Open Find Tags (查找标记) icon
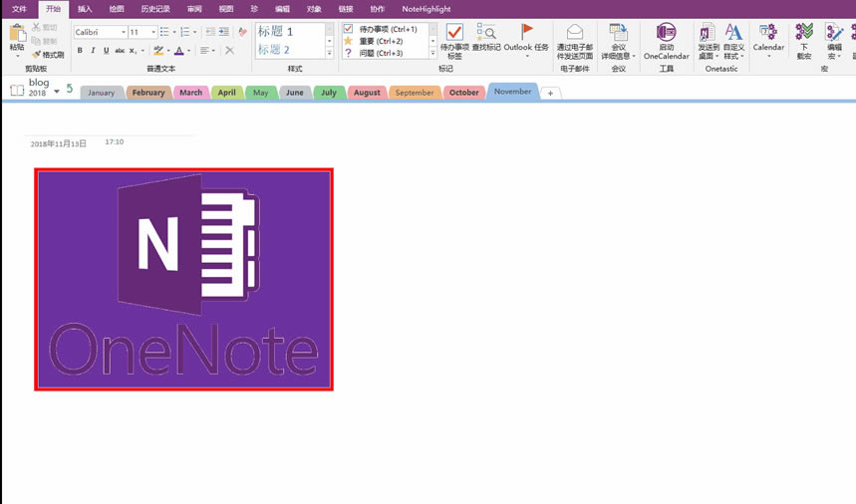 tap(486, 32)
